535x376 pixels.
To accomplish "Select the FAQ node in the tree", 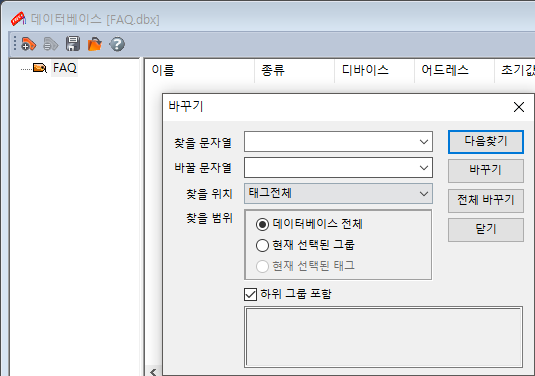I will 64,68.
